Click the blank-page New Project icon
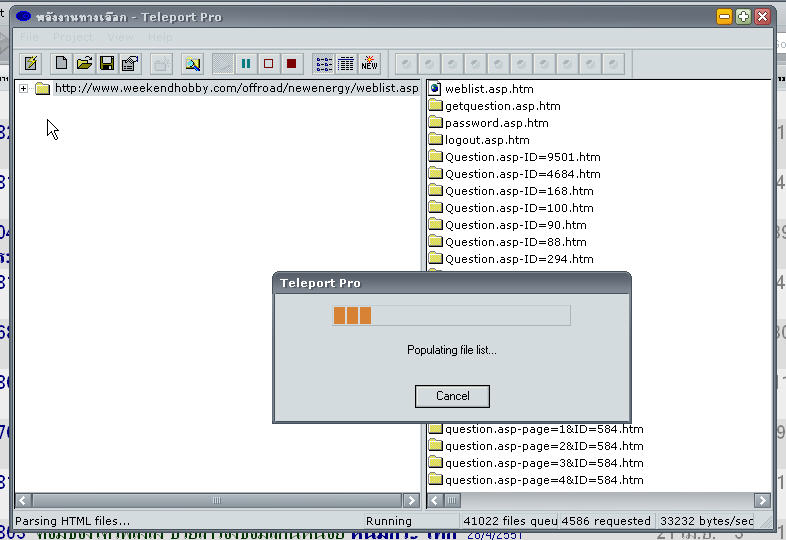Viewport: 786px width, 540px height. tap(61, 64)
